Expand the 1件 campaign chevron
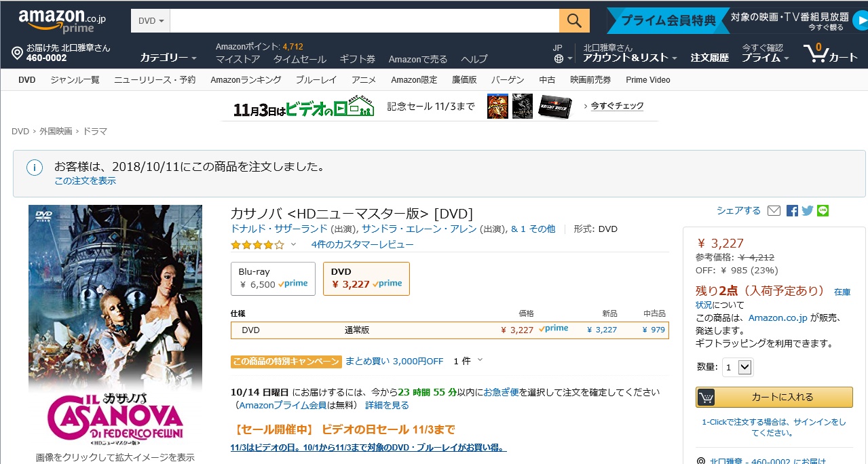 point(480,360)
